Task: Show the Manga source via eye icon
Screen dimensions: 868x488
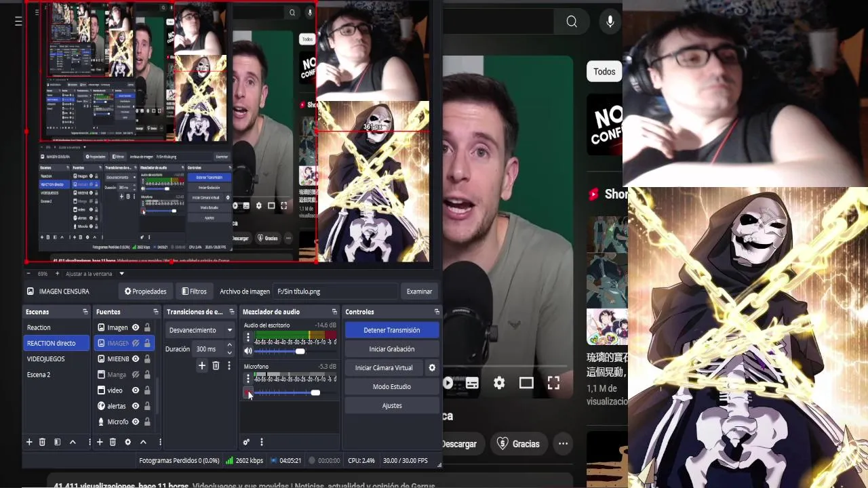Action: coord(136,375)
